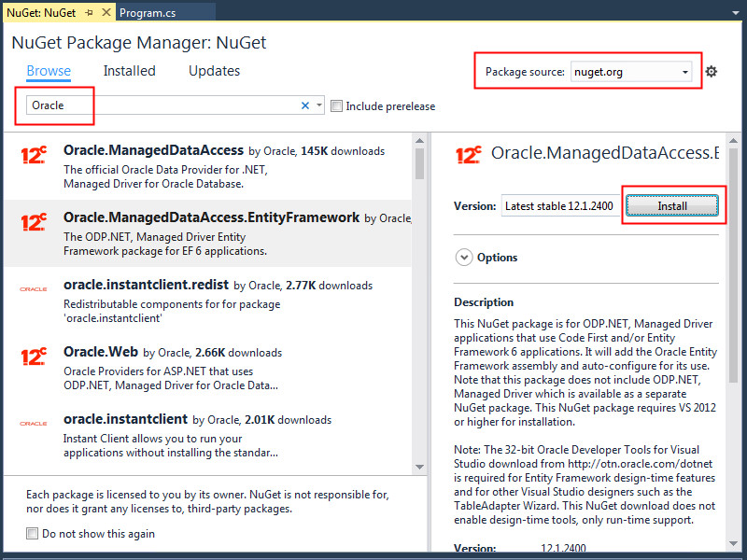The height and width of the screenshot is (560, 747).
Task: Open the Program.cs document tab
Action: (x=154, y=14)
